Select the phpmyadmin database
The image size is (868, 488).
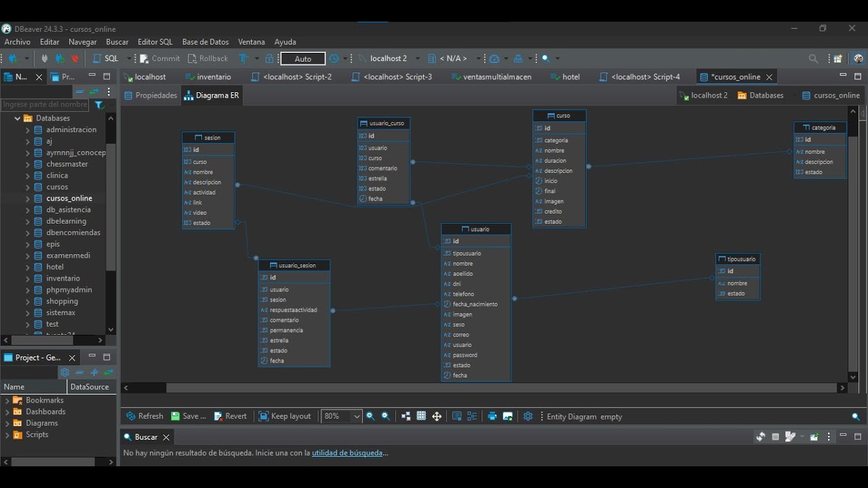(69, 289)
